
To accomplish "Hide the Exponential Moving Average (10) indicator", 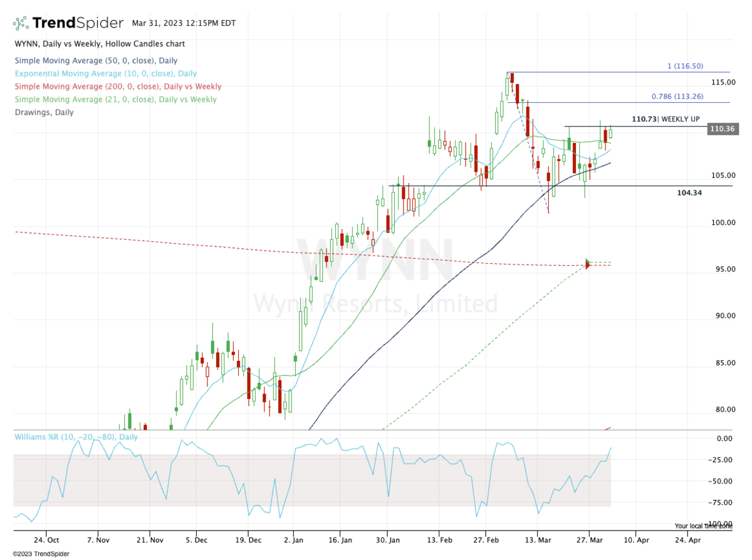I will 107,73.
